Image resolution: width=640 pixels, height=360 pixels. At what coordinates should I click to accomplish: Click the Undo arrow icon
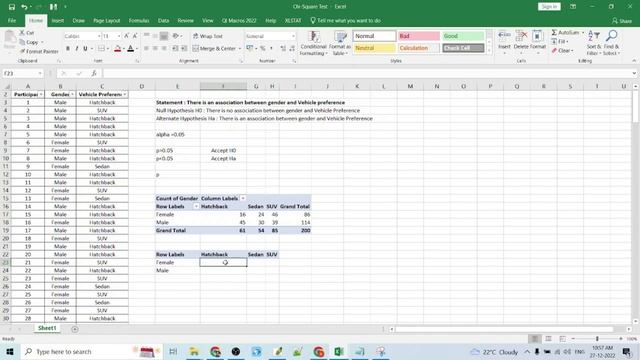[x=24, y=7]
